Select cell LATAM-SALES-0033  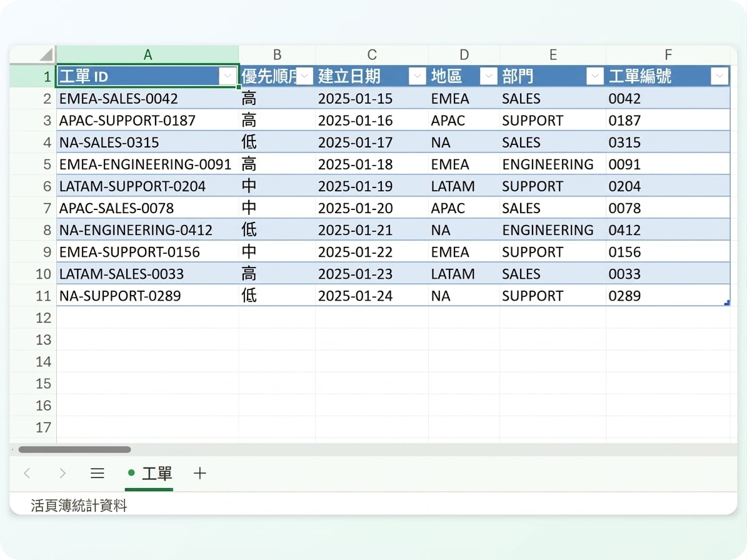(x=148, y=273)
